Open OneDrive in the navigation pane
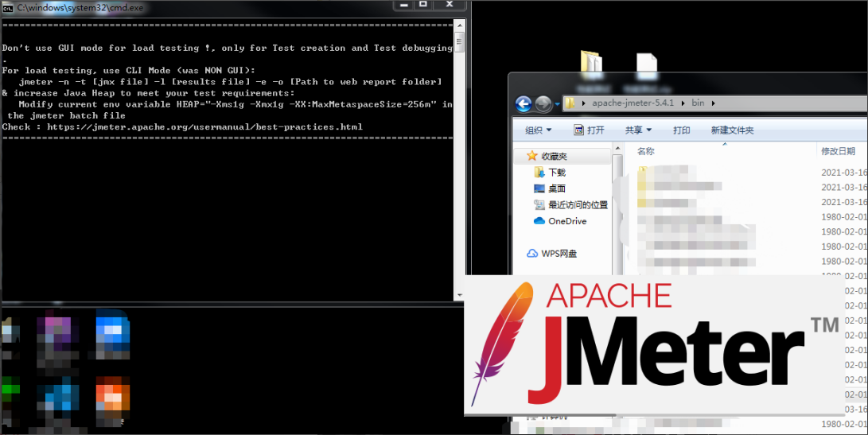This screenshot has height=435, width=868. (567, 221)
